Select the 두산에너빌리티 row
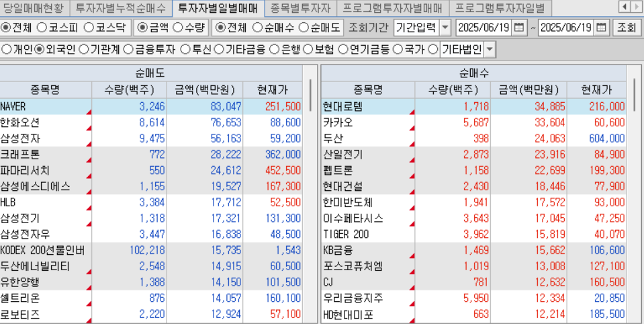The height and width of the screenshot is (324, 644). tap(151, 266)
